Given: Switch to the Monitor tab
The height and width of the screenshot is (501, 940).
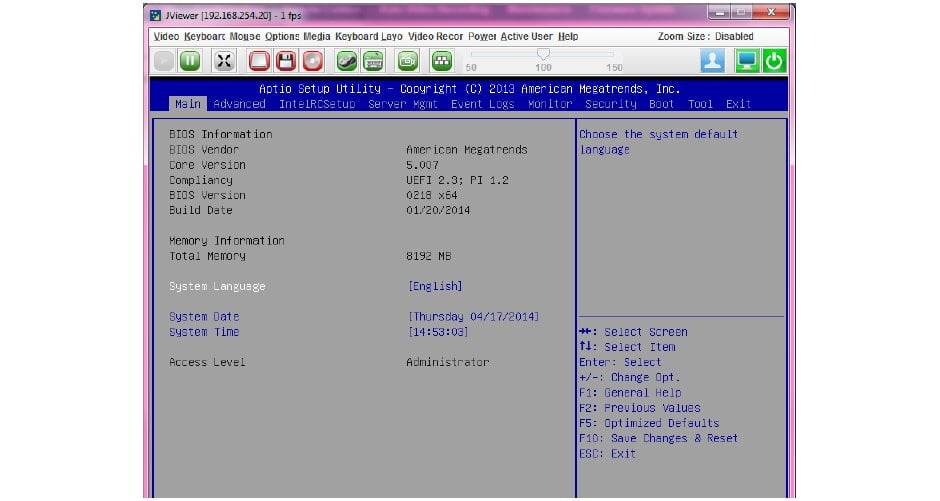Looking at the screenshot, I should click(x=550, y=104).
